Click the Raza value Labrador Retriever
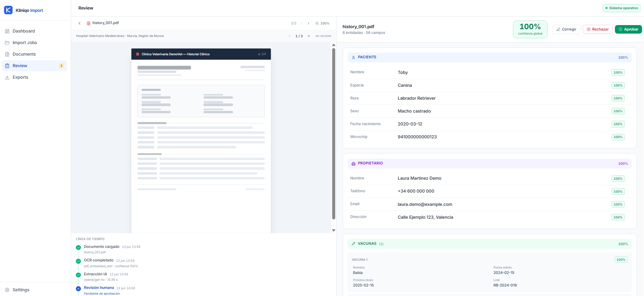Viewport: 644px width, 296px height. (x=417, y=98)
